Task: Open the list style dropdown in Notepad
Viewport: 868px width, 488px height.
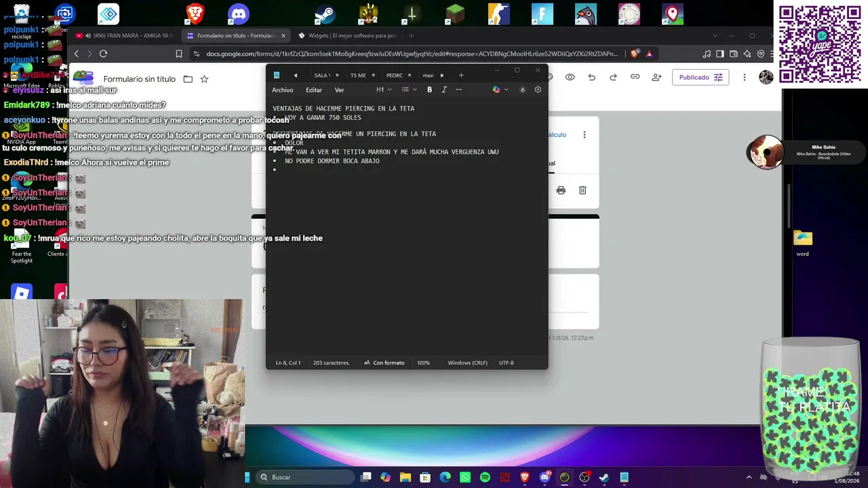Action: 409,89
